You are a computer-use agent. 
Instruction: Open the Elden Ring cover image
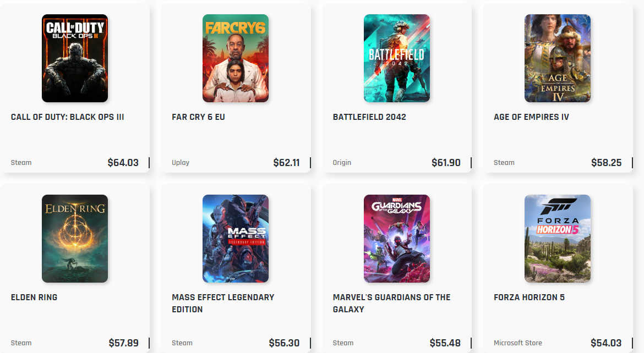(75, 239)
